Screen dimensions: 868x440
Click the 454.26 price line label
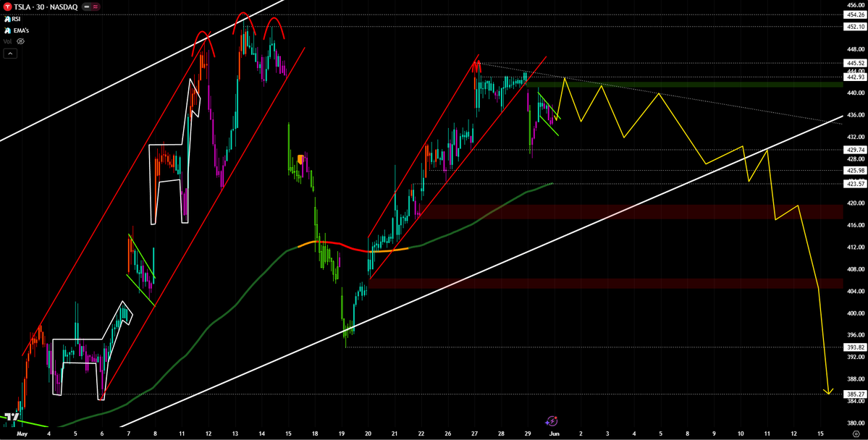tap(855, 15)
